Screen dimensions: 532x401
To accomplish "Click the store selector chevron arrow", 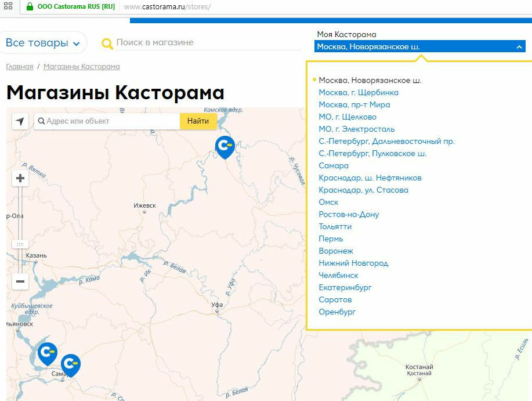I will [519, 47].
